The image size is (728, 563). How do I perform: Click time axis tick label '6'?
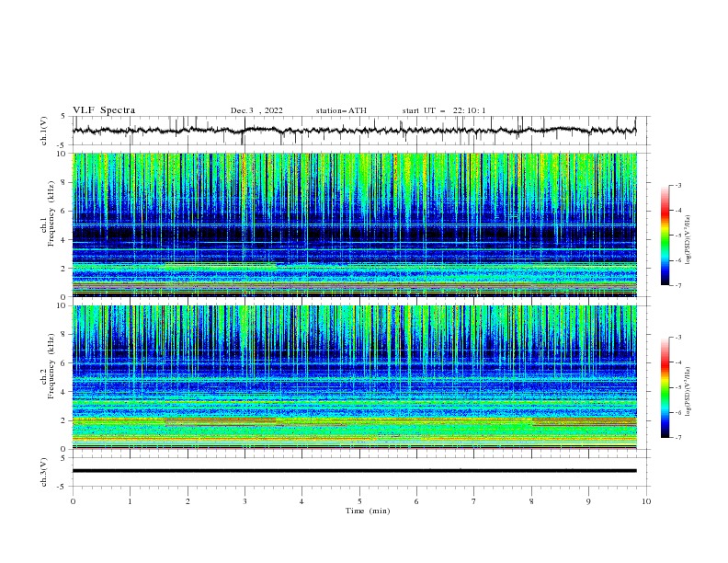point(416,501)
